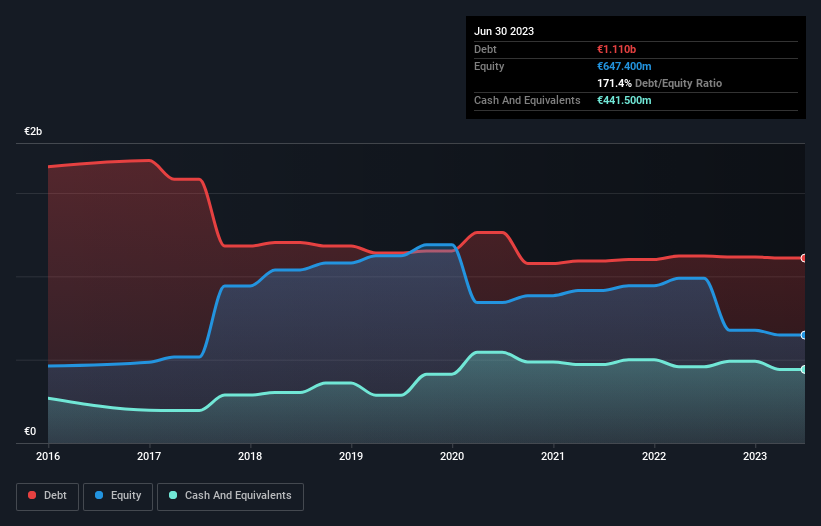Click the €0 y-axis label

[30, 431]
